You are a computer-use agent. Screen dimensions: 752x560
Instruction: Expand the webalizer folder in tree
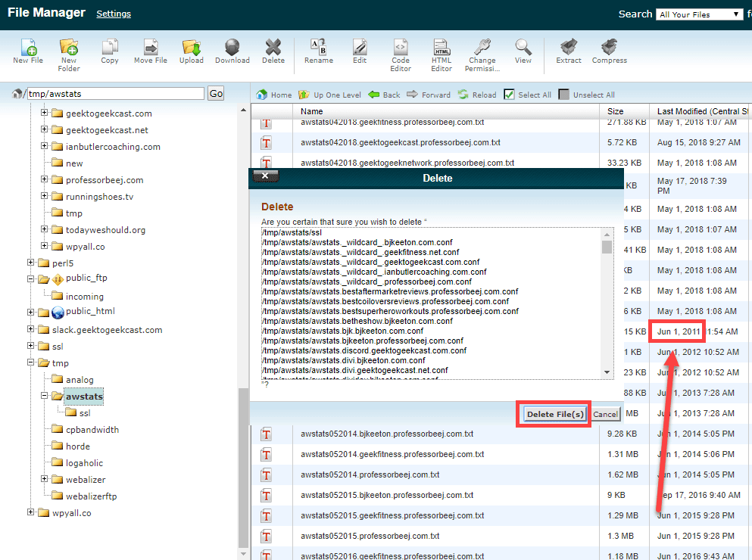(x=45, y=479)
